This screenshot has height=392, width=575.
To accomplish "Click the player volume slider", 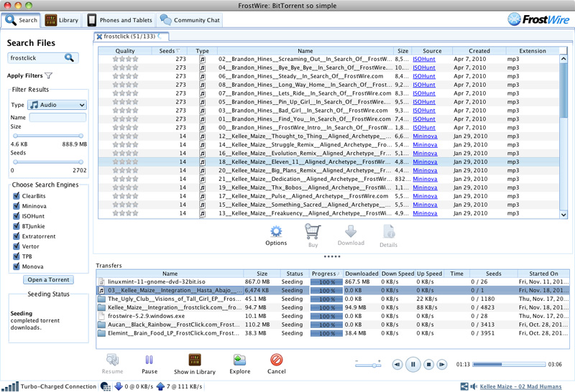I will (368, 365).
